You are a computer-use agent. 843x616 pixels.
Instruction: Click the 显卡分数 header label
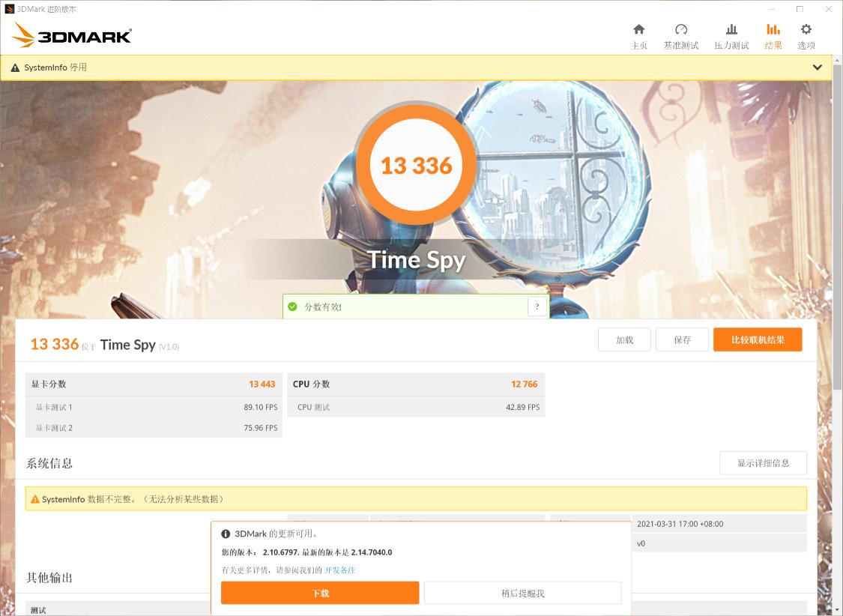49,384
